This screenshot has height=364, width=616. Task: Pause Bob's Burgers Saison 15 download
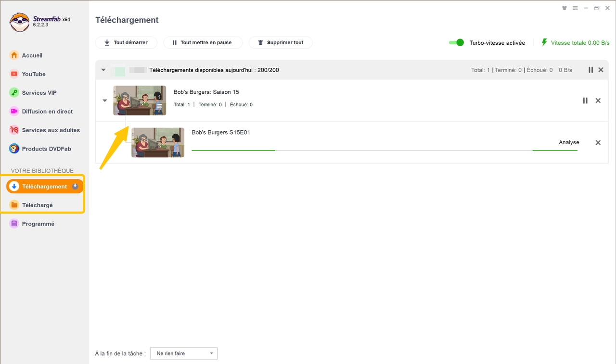[x=585, y=100]
